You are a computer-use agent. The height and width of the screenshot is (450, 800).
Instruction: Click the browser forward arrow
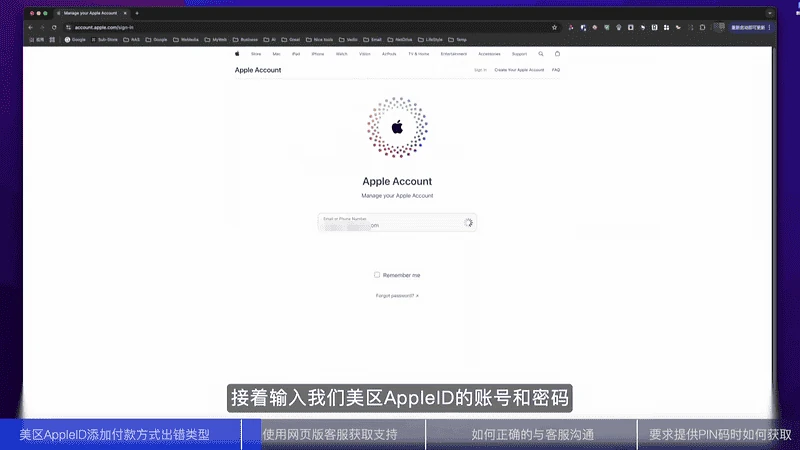(42, 28)
